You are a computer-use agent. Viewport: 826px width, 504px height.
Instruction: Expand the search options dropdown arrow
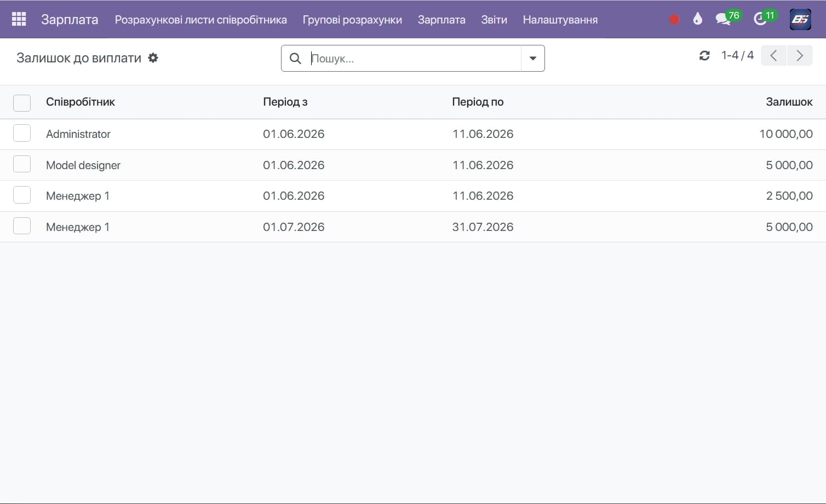tap(532, 59)
